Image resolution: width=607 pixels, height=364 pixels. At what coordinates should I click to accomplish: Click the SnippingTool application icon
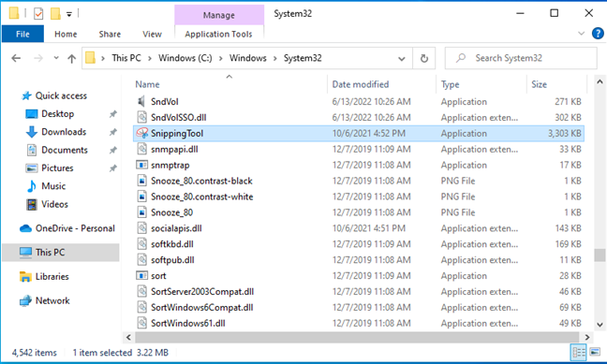142,134
